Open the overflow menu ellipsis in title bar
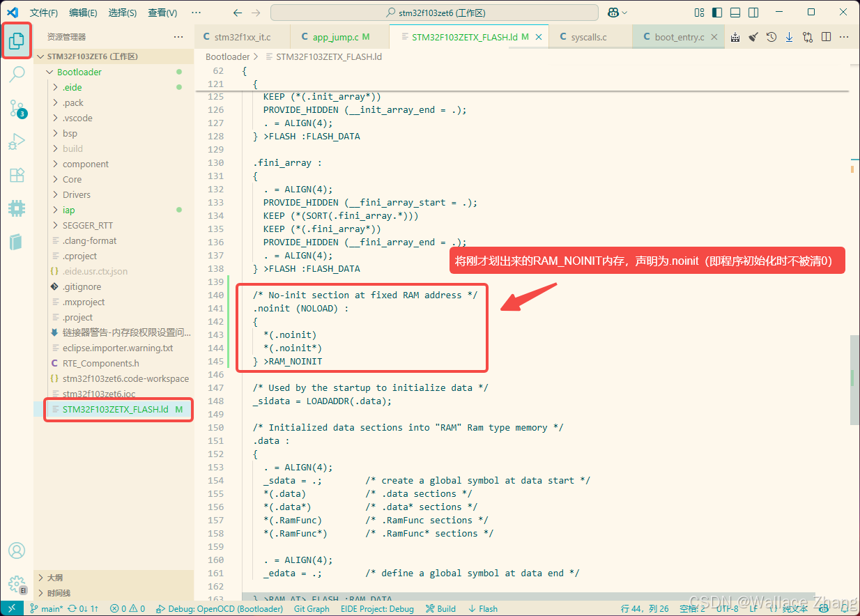This screenshot has height=616, width=860. pos(196,13)
